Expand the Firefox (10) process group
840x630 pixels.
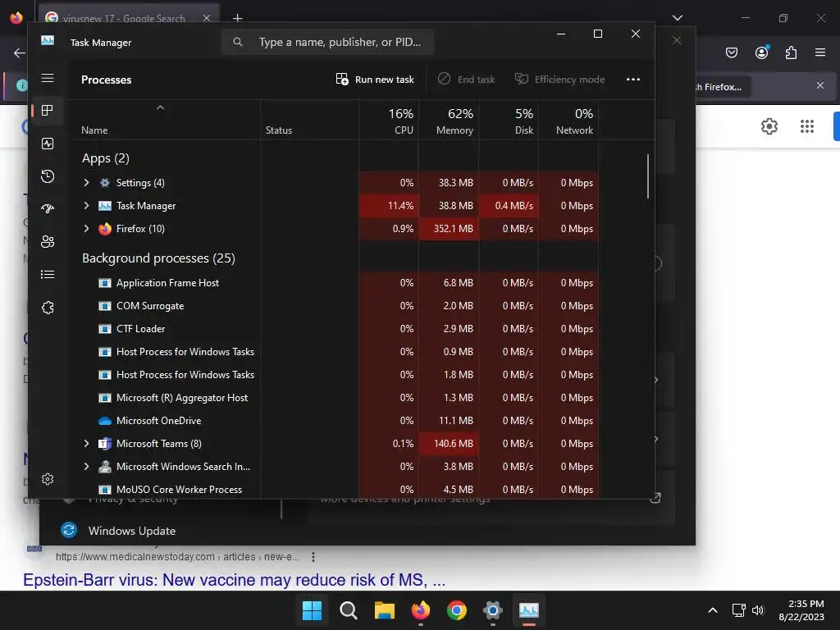86,229
